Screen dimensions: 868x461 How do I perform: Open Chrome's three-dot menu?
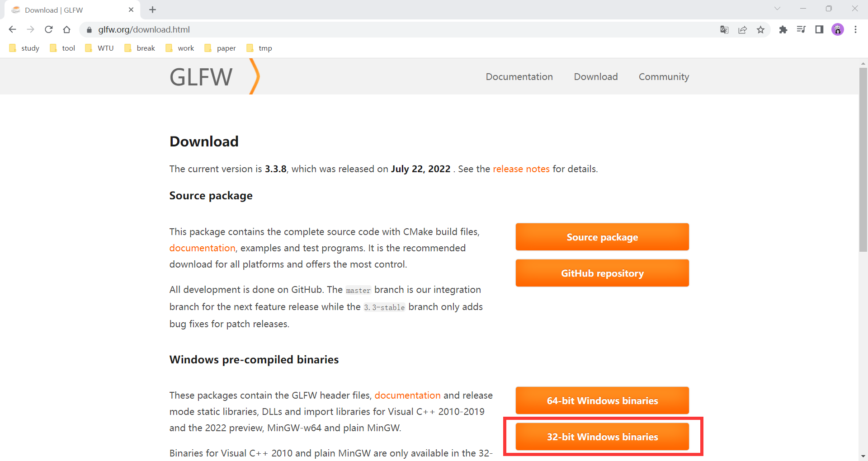[x=855, y=30]
